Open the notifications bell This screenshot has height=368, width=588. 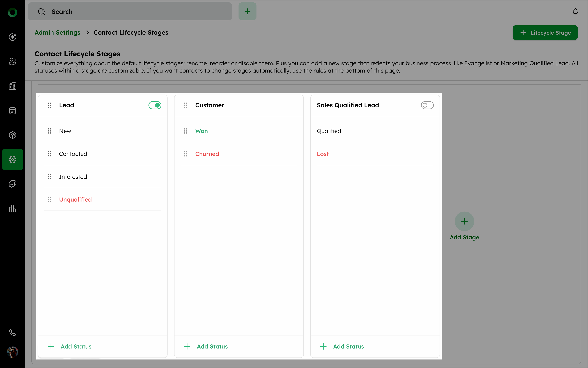pyautogui.click(x=575, y=11)
